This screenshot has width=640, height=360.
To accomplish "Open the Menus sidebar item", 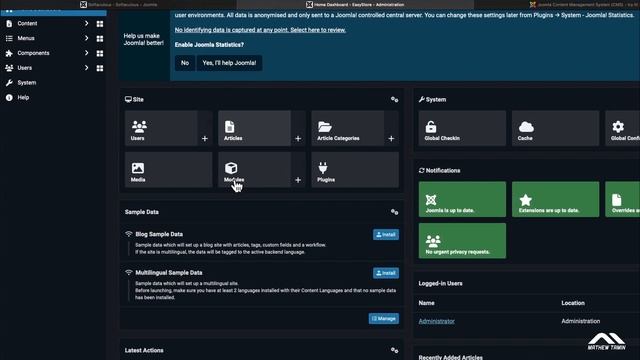I will (26, 38).
